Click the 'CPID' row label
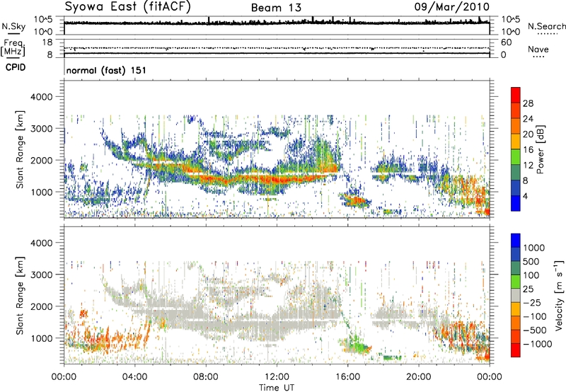 (x=16, y=67)
